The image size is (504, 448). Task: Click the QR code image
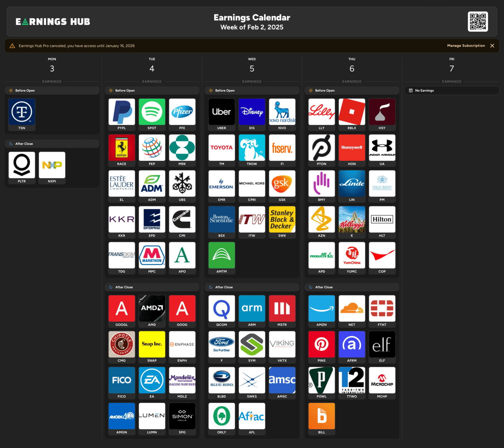point(478,21)
